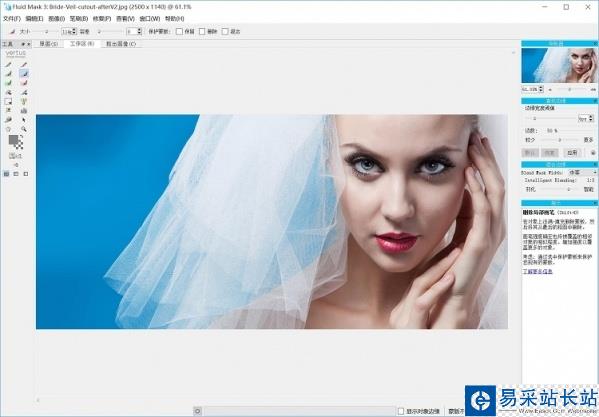Open the Blend Mask Width dropdown

click(583, 173)
